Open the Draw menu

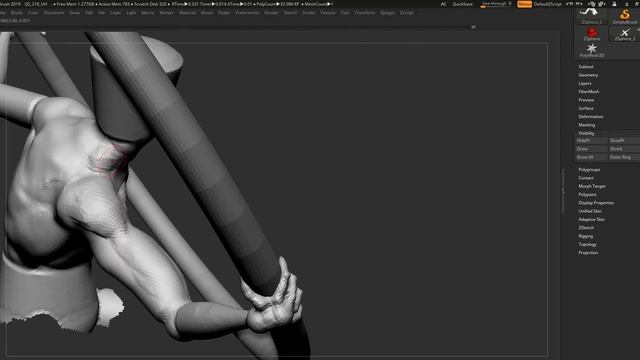(x=75, y=13)
